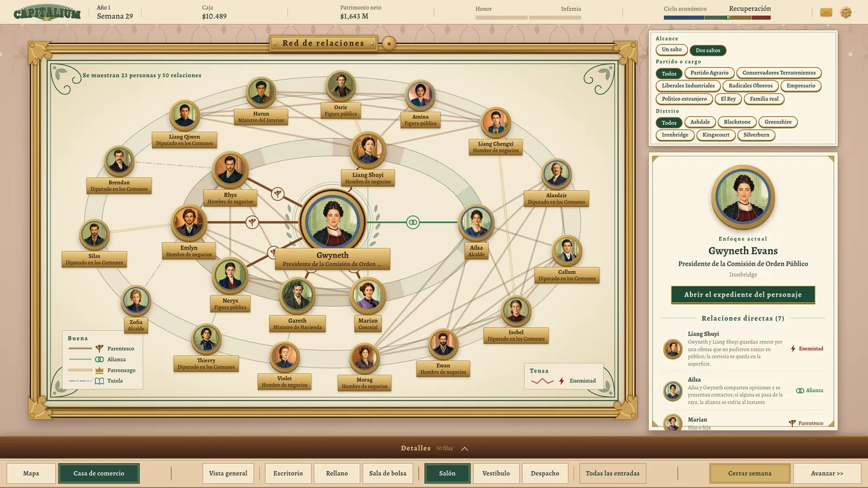The image size is (868, 488).
Task: Set scope to Dos saltos
Action: pos(708,50)
